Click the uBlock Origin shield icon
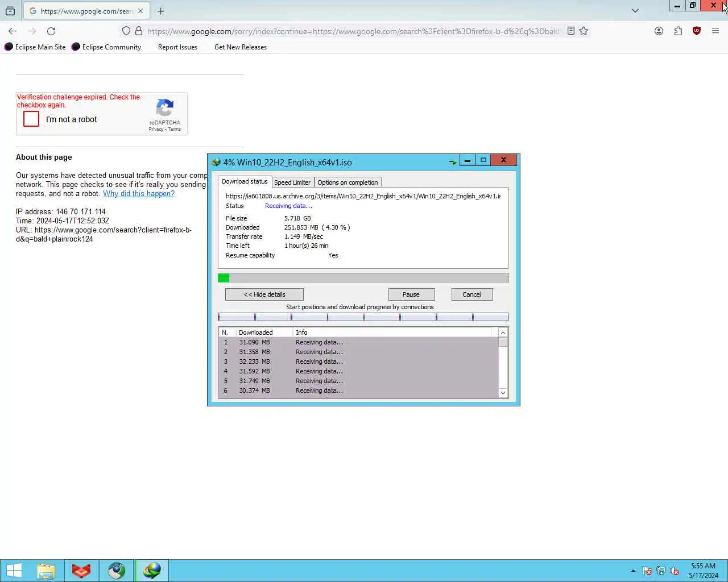The image size is (728, 582). tap(697, 31)
